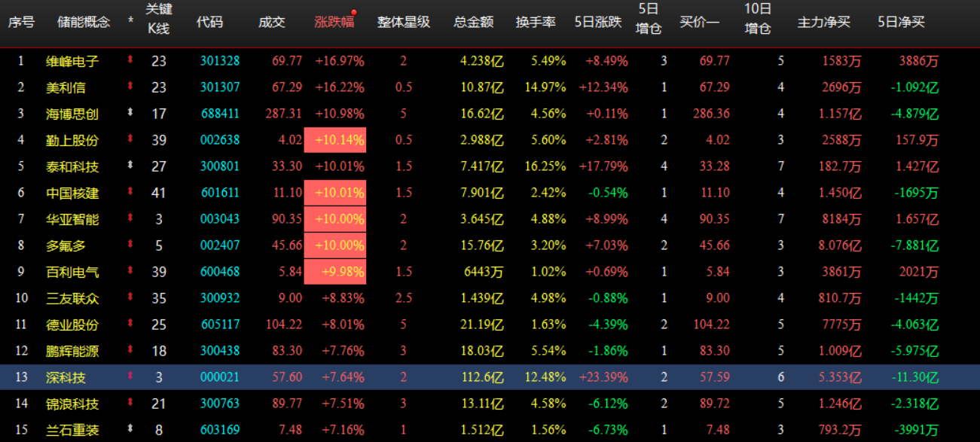Click the marker icon in 锦浪科技 row
This screenshot has width=980, height=442.
[130, 402]
